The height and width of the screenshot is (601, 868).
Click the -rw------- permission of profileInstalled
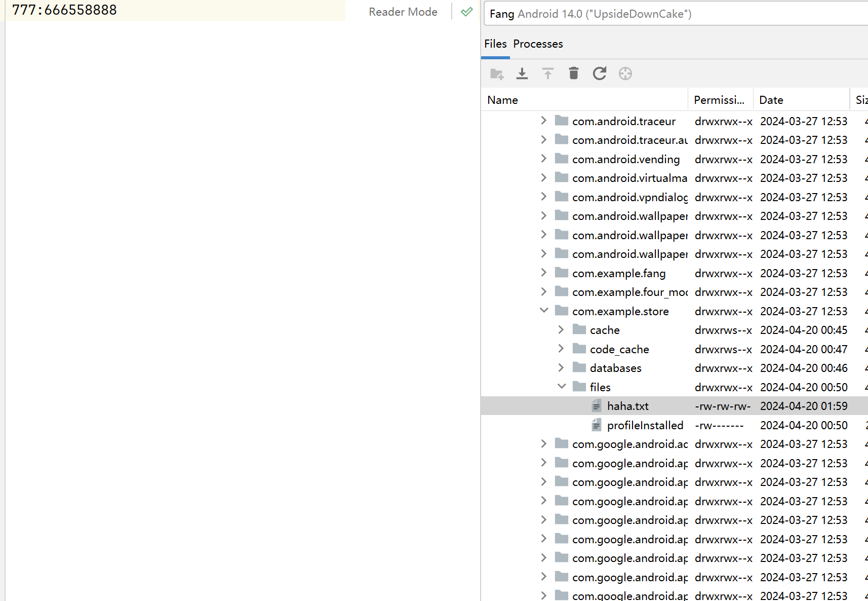tap(719, 425)
